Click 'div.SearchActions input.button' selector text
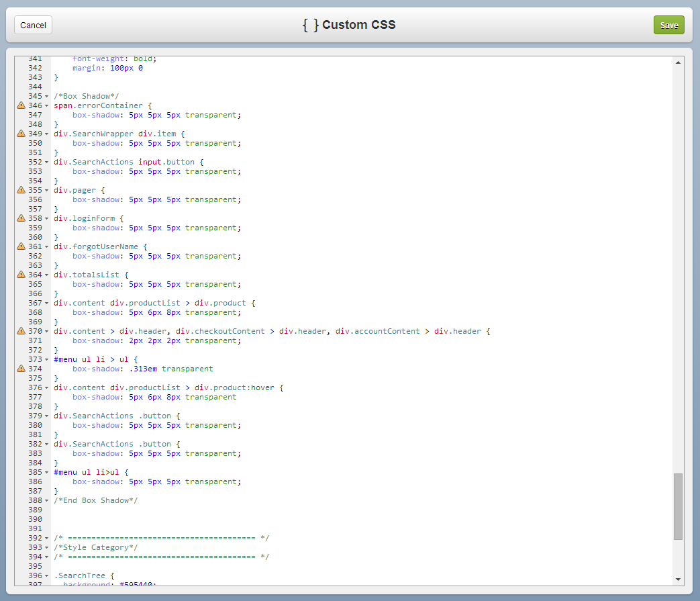The image size is (700, 601). (x=124, y=162)
